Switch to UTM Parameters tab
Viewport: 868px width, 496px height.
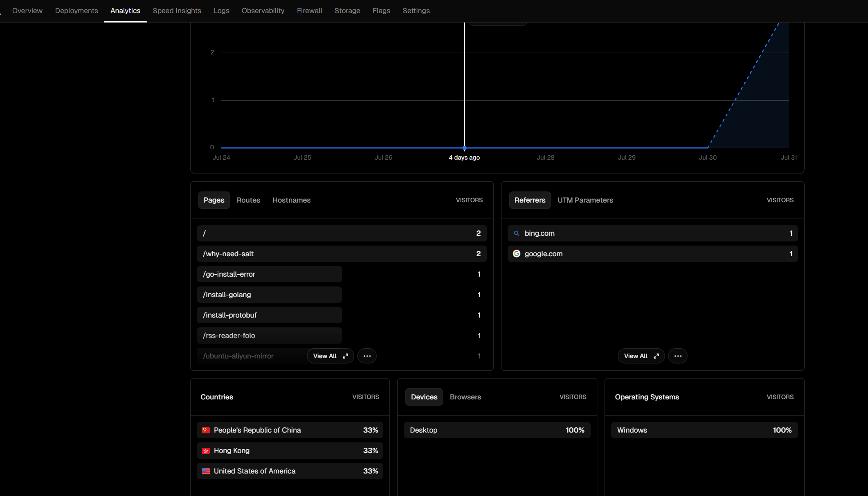(x=585, y=200)
